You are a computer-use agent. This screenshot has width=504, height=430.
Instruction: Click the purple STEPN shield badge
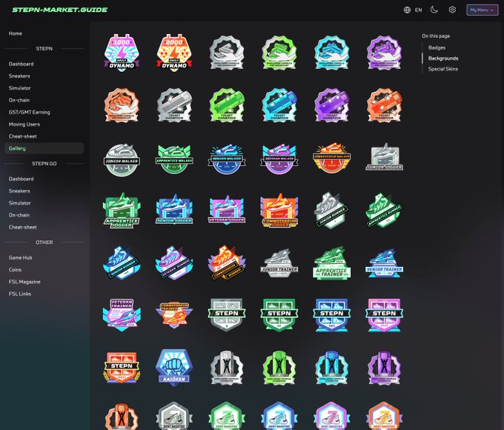tap(384, 314)
